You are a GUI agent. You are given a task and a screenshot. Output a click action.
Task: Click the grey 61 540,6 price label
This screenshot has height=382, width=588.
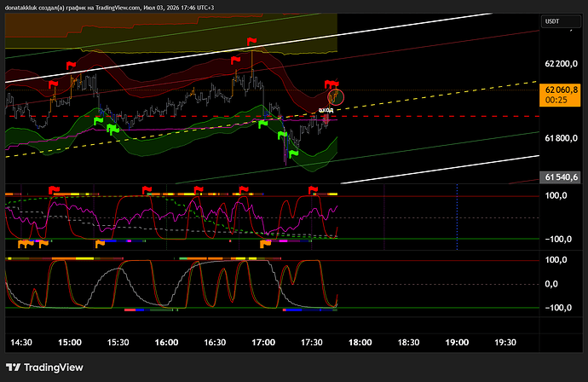(560, 177)
